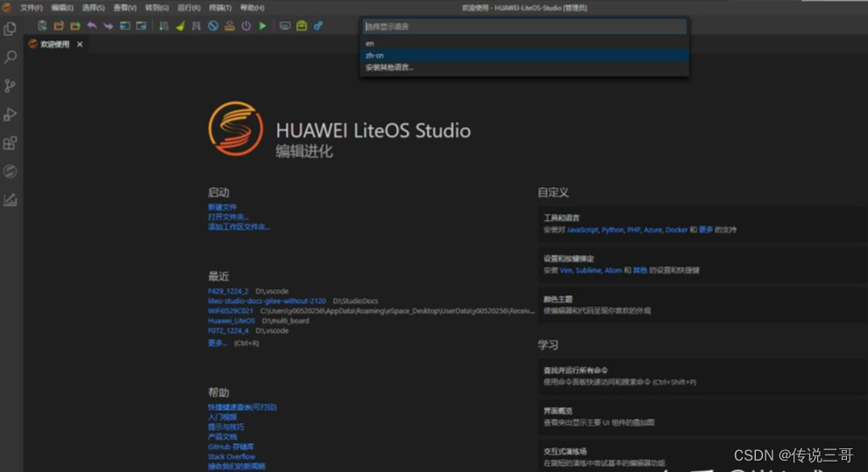The image size is (868, 472).
Task: Open recent project F072_1224_4
Action: (228, 331)
